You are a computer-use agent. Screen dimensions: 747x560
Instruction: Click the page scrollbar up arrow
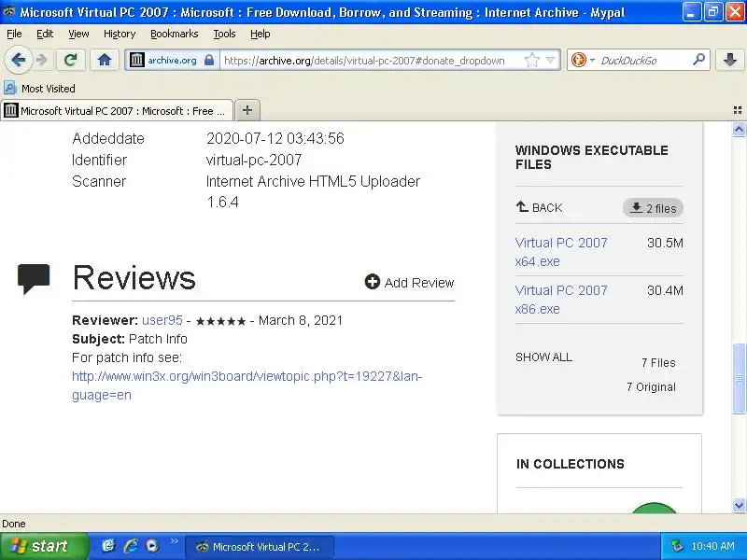739,129
